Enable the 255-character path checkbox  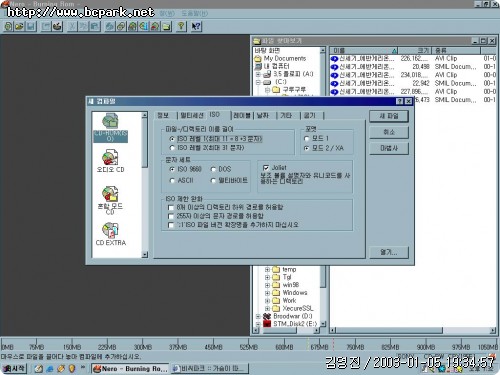(171, 216)
